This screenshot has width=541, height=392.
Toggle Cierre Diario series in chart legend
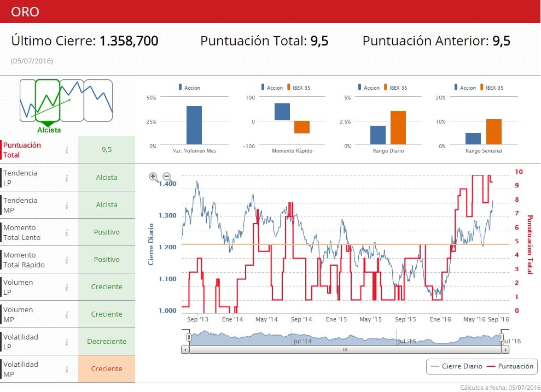[x=456, y=366]
